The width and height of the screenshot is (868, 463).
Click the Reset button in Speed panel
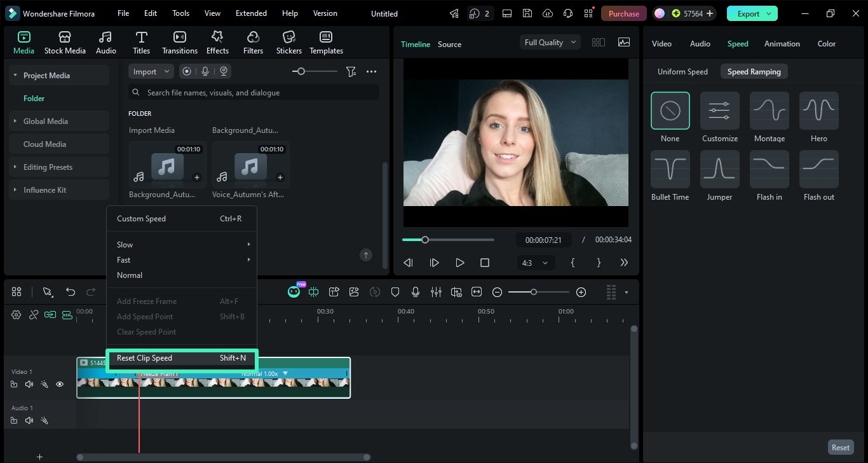click(x=840, y=447)
